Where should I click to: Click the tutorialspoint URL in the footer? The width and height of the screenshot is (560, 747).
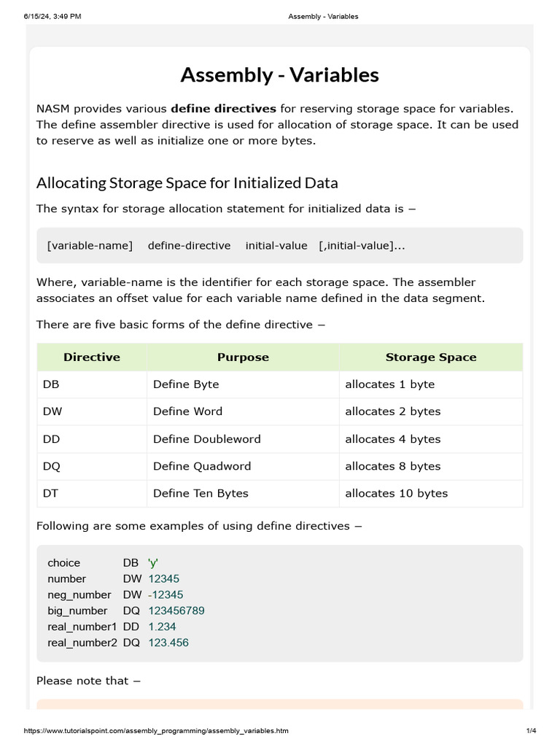pyautogui.click(x=161, y=731)
